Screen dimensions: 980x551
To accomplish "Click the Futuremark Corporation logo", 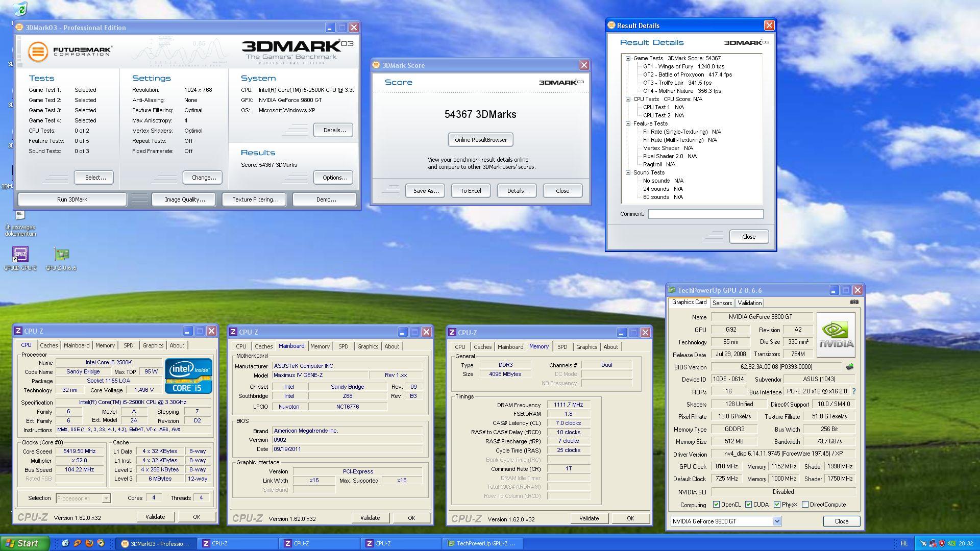I will 70,52.
